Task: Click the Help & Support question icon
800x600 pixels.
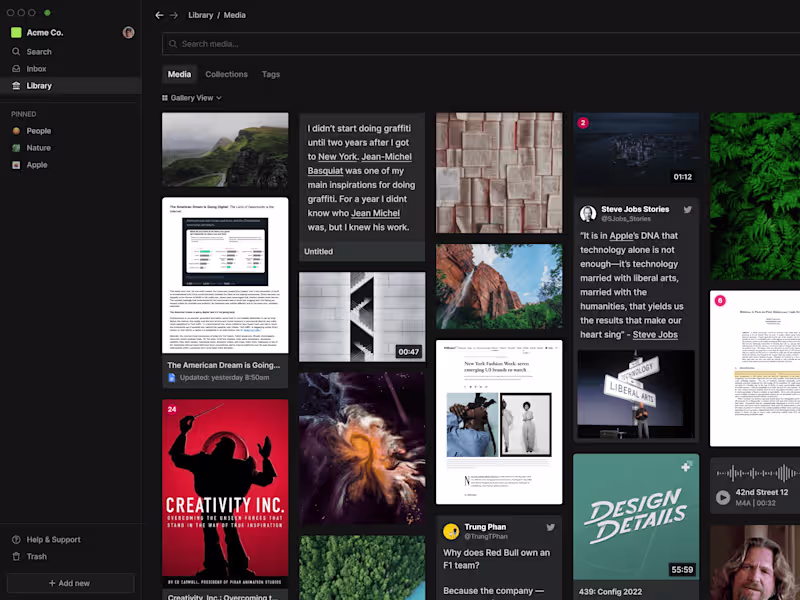Action: click(x=16, y=540)
